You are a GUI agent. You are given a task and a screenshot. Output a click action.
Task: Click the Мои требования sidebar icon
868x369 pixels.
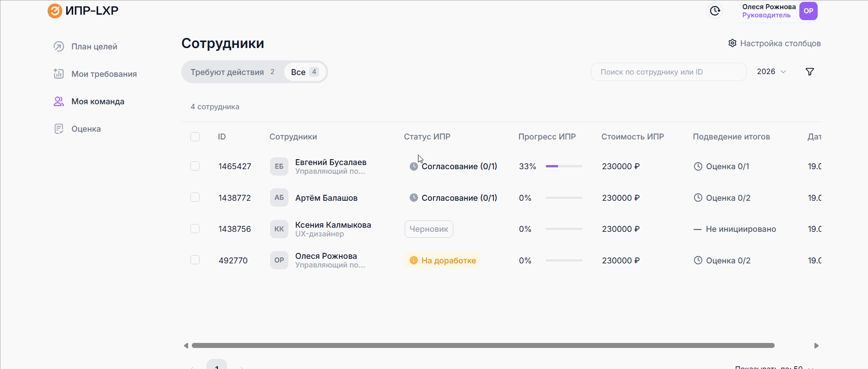pos(59,74)
